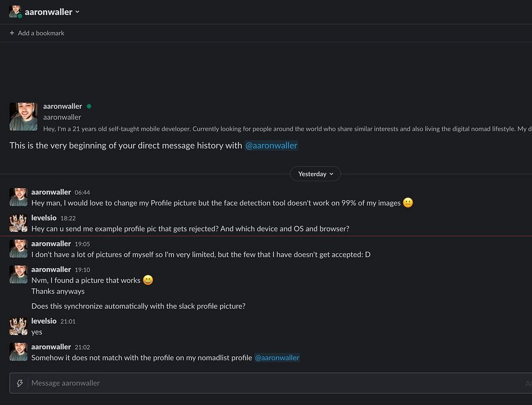Click the grinning emoji after "picture that works"
This screenshot has height=405, width=532.
click(148, 280)
